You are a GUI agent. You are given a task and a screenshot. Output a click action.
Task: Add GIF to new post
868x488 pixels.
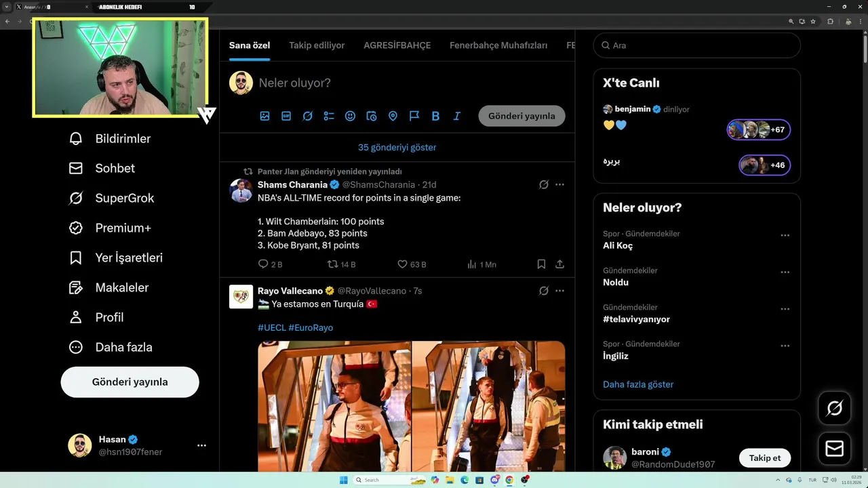(286, 116)
